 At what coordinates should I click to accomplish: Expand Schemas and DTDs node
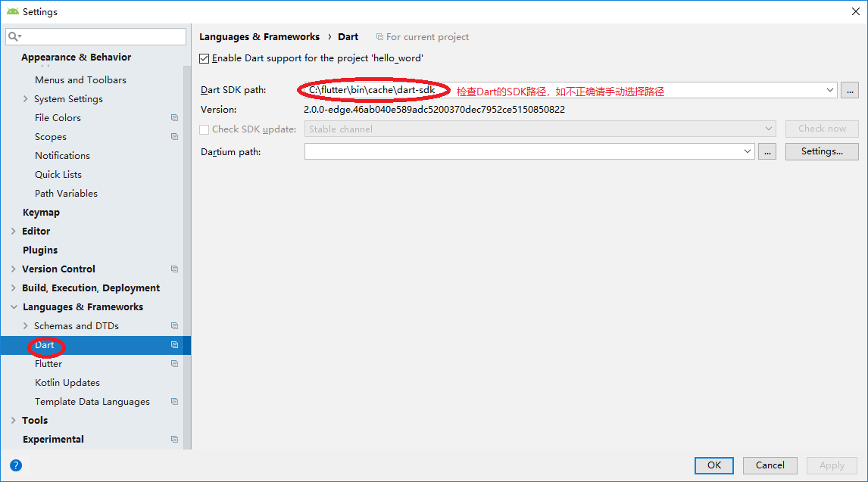(x=26, y=326)
